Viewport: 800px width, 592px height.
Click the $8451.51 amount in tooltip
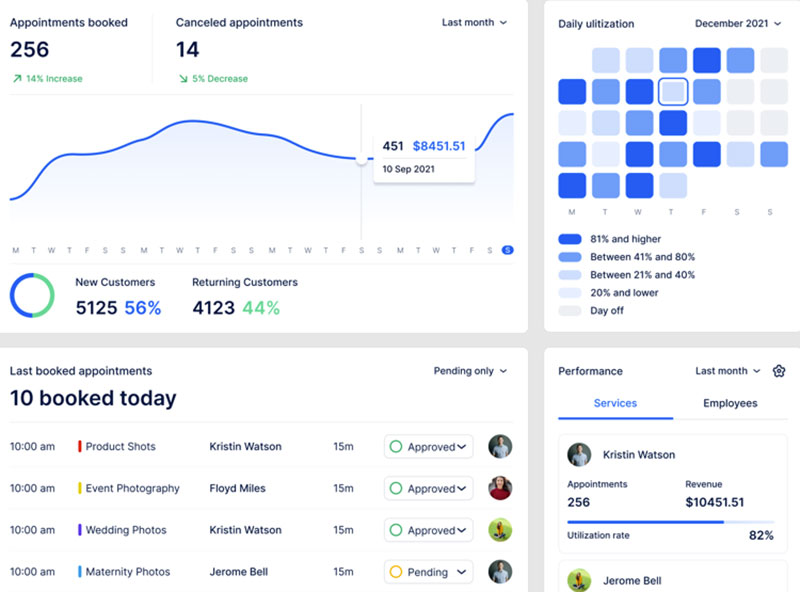point(439,146)
